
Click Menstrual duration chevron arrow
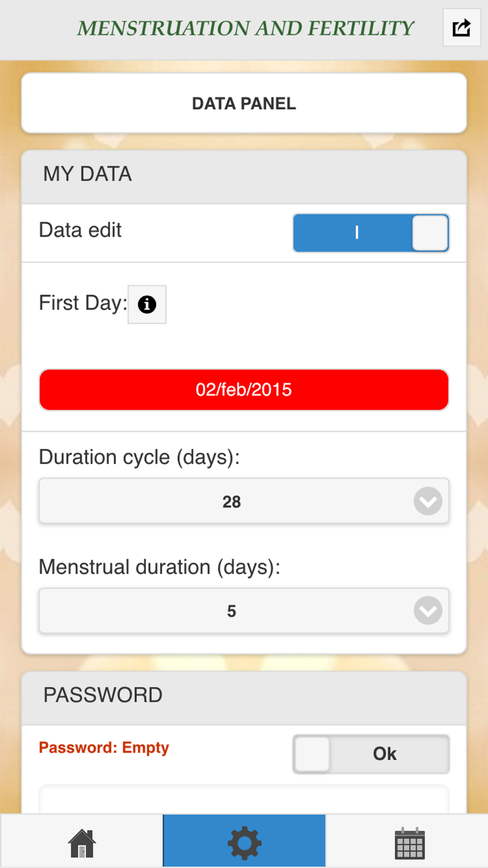(428, 611)
